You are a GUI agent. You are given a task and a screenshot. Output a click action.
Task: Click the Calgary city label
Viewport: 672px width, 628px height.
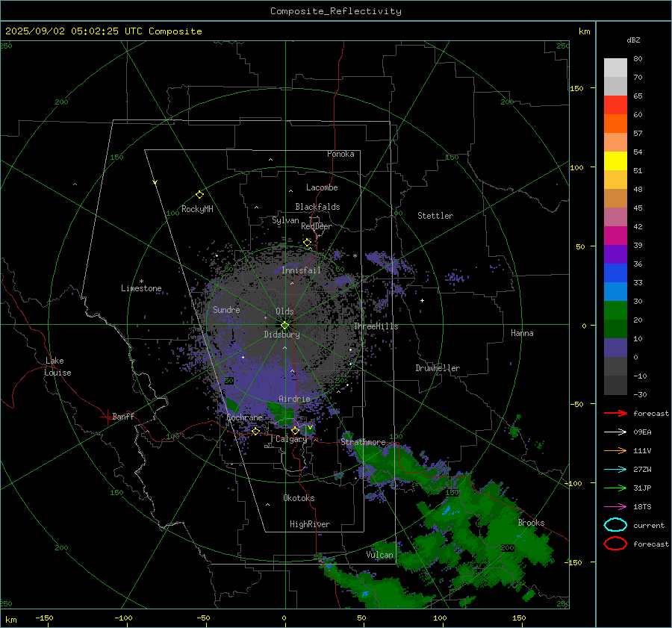coord(291,439)
